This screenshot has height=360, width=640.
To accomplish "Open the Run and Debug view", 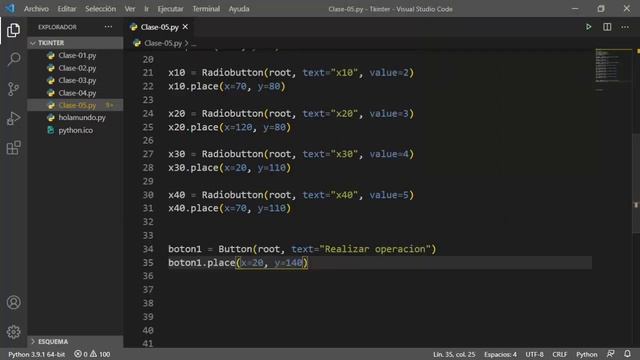I will 13,118.
